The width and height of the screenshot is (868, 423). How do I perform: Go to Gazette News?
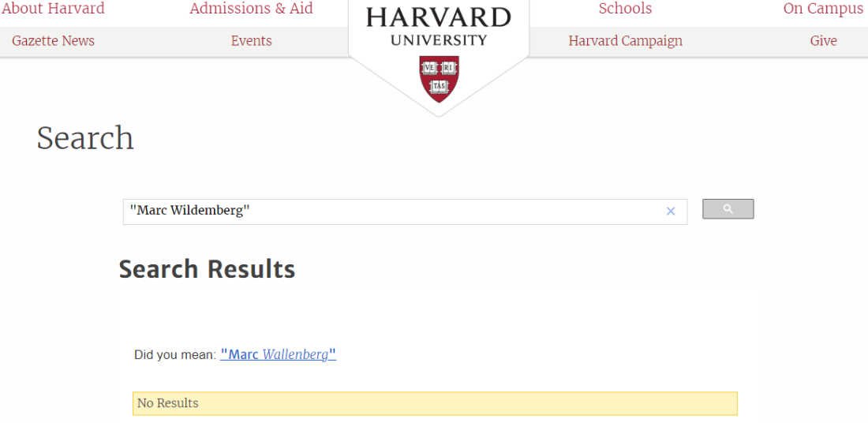53,41
